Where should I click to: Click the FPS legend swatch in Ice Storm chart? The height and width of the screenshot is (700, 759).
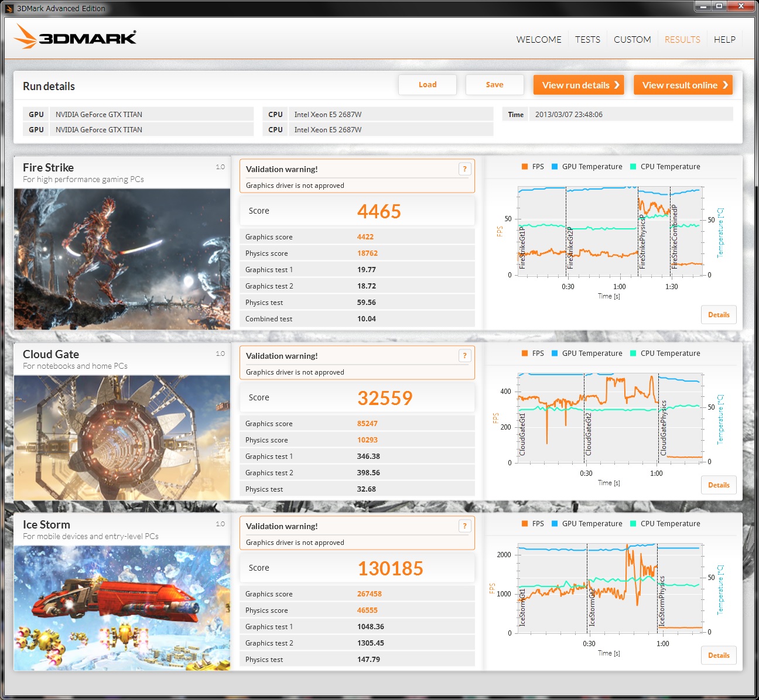(x=525, y=524)
